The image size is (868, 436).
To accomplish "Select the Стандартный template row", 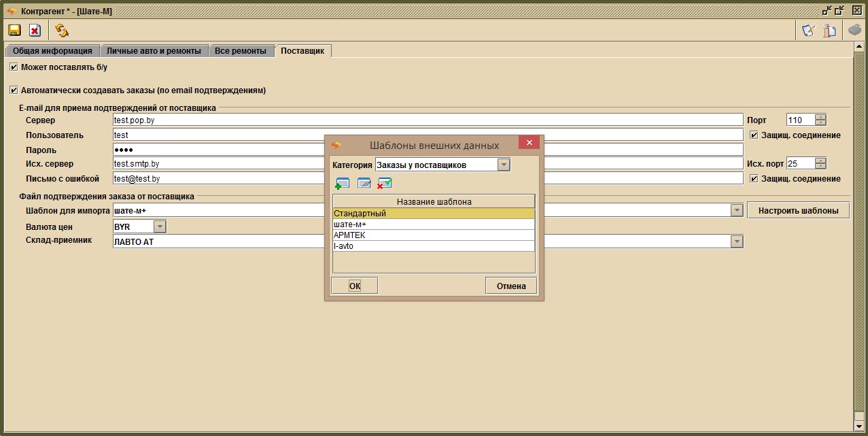I will pyautogui.click(x=434, y=214).
